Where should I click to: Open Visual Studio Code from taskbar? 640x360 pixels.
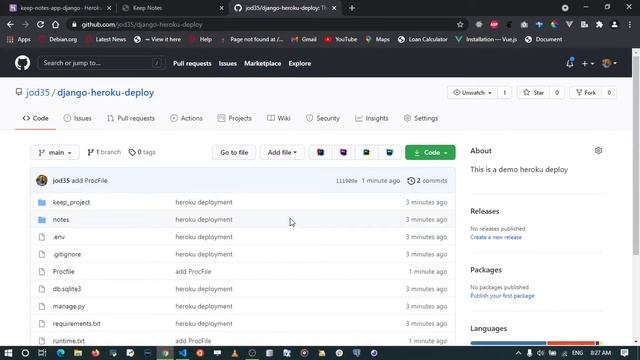point(182,353)
